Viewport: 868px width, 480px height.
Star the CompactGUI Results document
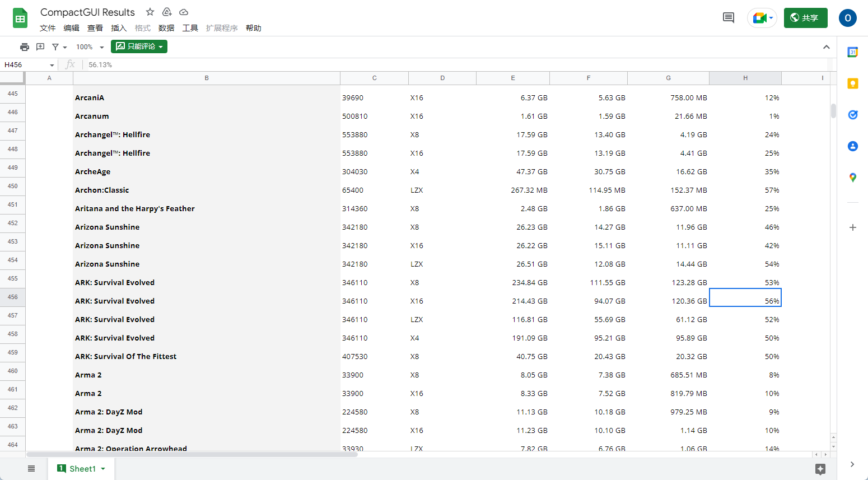150,12
